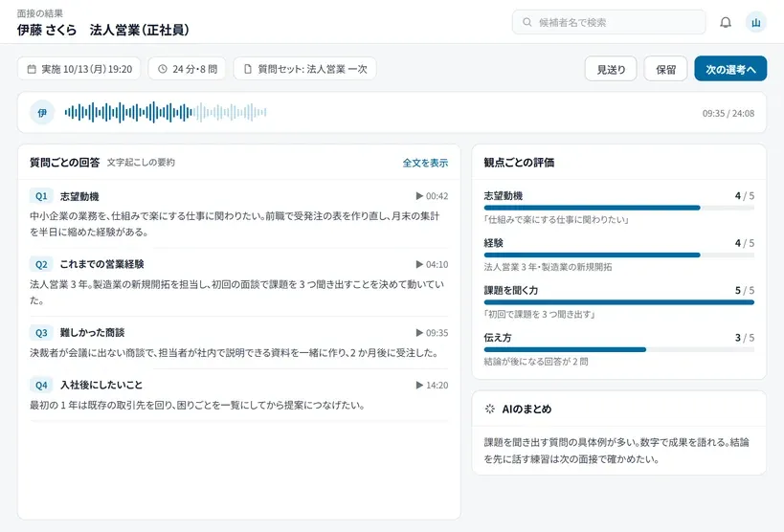Viewport: 784px width, 532px height.
Task: Click the clock icon beside 24 分・8 問
Action: point(163,69)
